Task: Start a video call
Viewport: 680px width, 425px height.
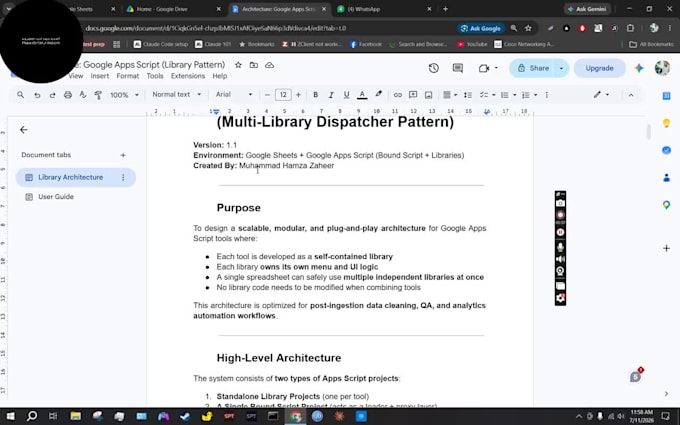Action: click(x=484, y=68)
